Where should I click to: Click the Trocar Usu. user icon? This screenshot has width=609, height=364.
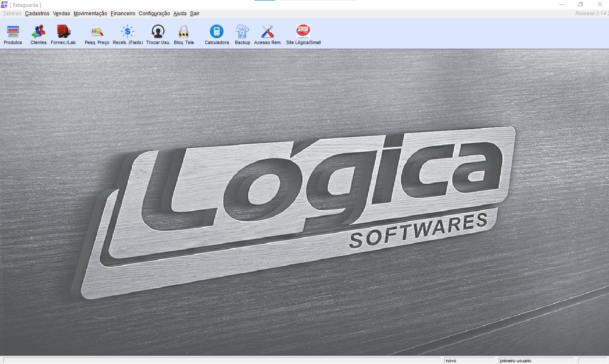[x=158, y=32]
